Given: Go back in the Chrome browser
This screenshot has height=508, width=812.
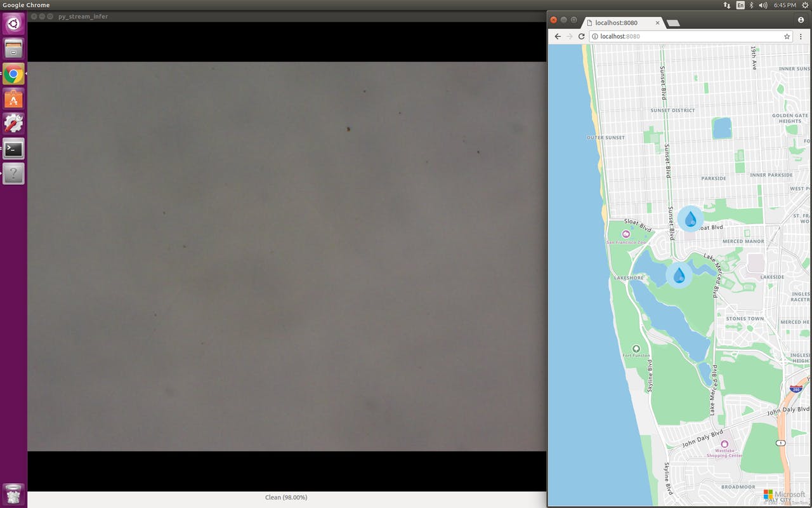Looking at the screenshot, I should click(x=558, y=36).
